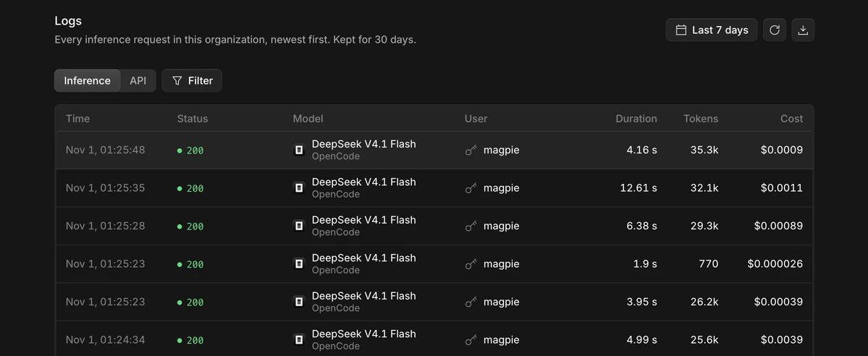
Task: Click the DeepSeek model icon in 01:25:35 row
Action: [299, 188]
